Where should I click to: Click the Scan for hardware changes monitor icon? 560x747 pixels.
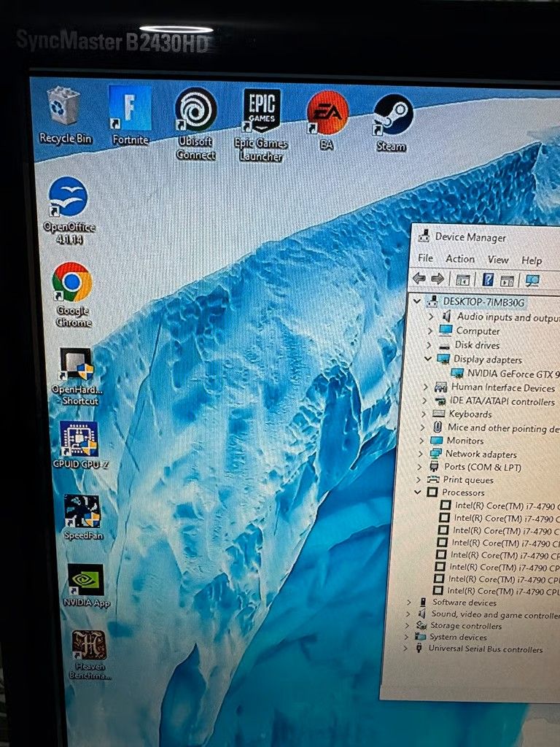[x=532, y=280]
